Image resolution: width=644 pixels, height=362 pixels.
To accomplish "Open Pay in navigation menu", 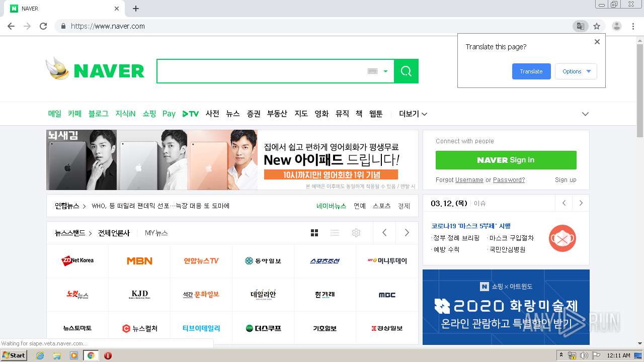I will 169,114.
